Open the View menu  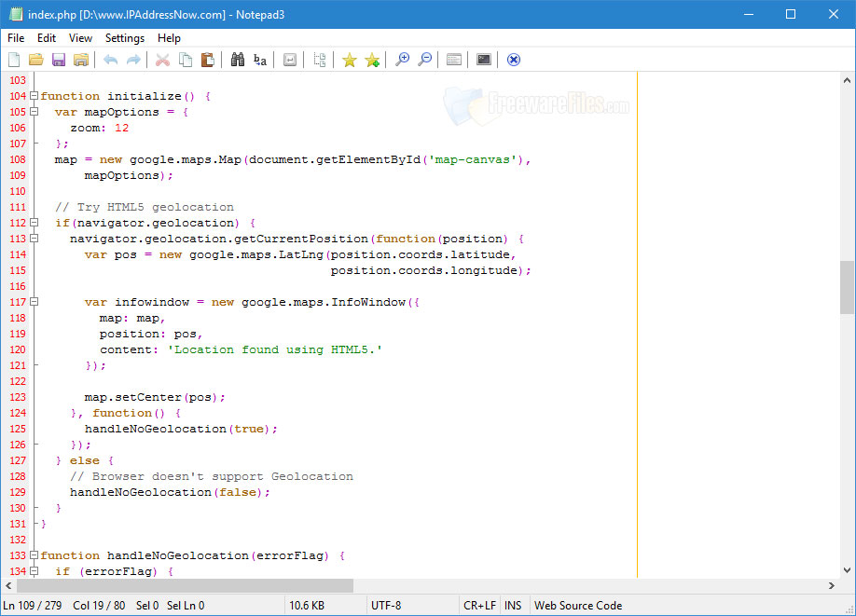coord(80,38)
